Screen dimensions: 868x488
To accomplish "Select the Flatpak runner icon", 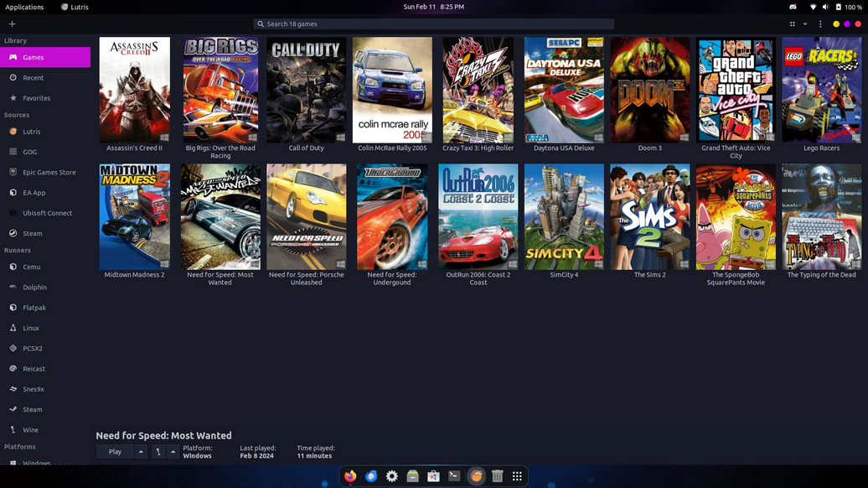I will point(13,308).
